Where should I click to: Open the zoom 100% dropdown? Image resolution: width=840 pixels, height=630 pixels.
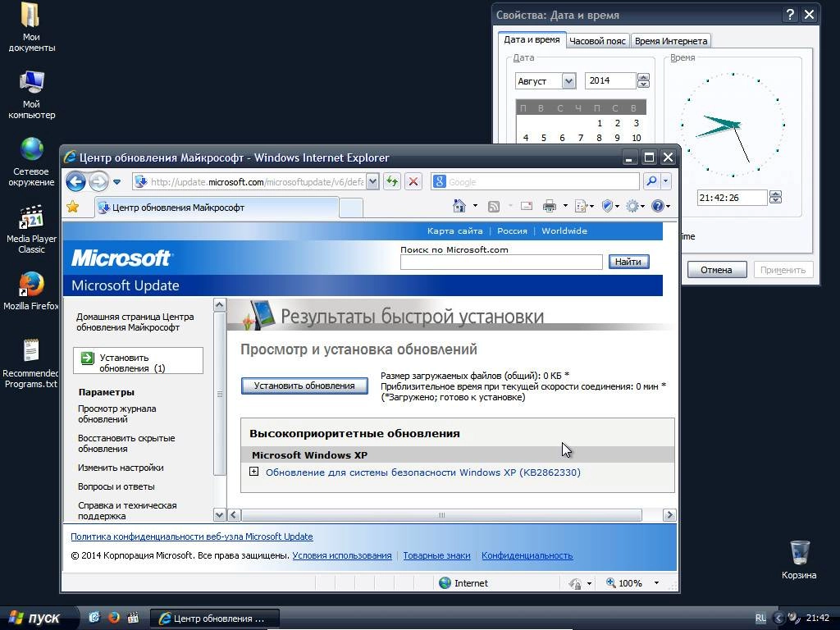(x=657, y=583)
